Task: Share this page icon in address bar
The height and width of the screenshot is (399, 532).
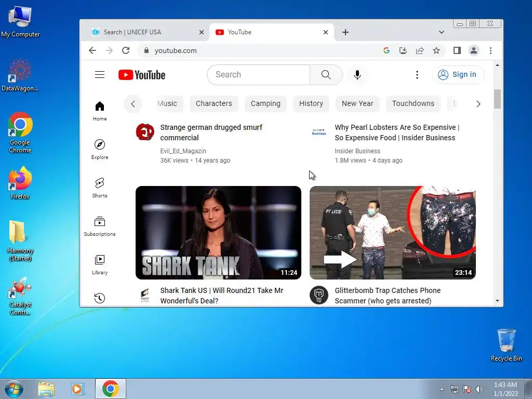Action: 420,50
